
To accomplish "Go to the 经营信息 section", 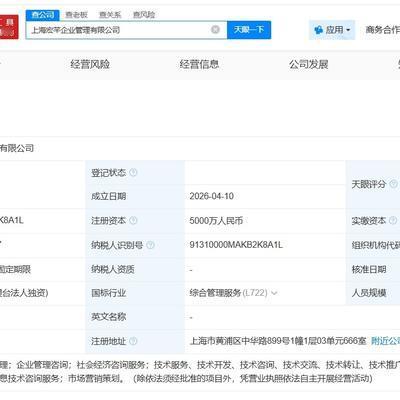I will pos(199,64).
